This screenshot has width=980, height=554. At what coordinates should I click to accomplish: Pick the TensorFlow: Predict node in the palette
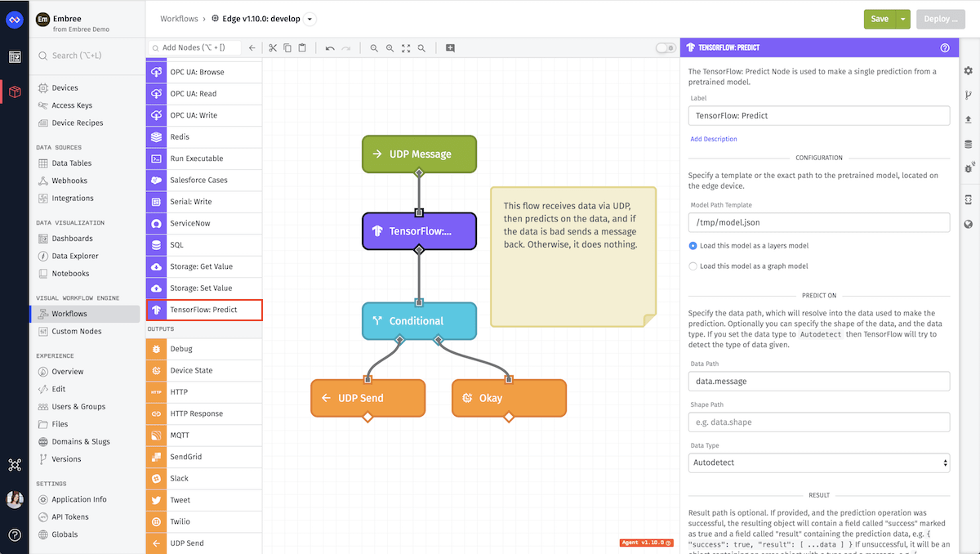tap(204, 310)
